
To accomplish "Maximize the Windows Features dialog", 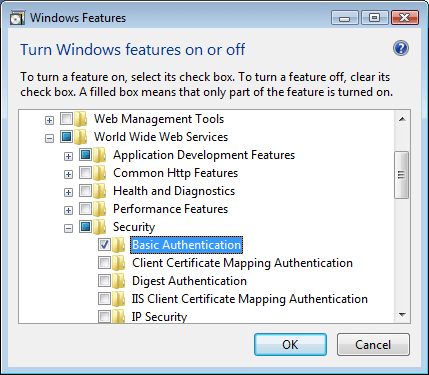I will coord(375,18).
